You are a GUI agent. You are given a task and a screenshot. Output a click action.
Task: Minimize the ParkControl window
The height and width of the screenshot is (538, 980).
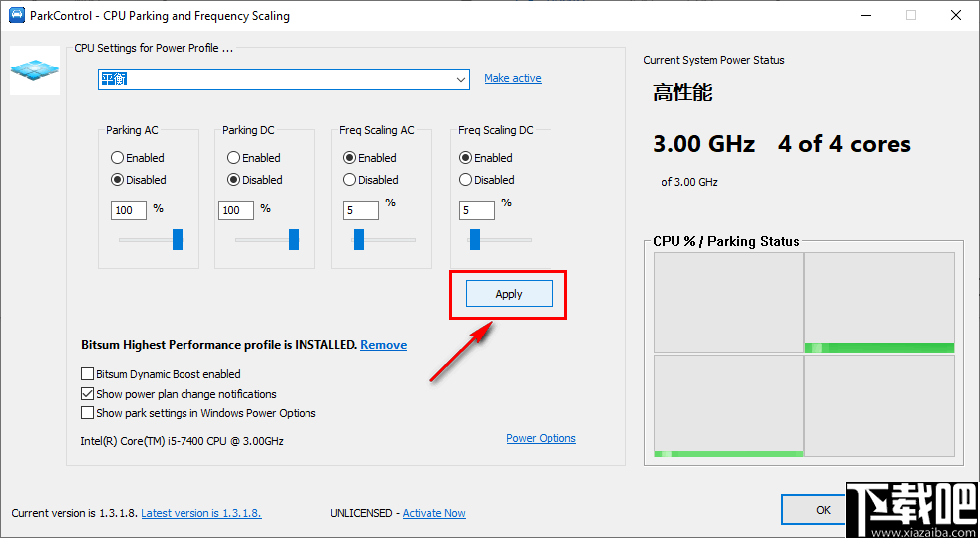pyautogui.click(x=865, y=16)
